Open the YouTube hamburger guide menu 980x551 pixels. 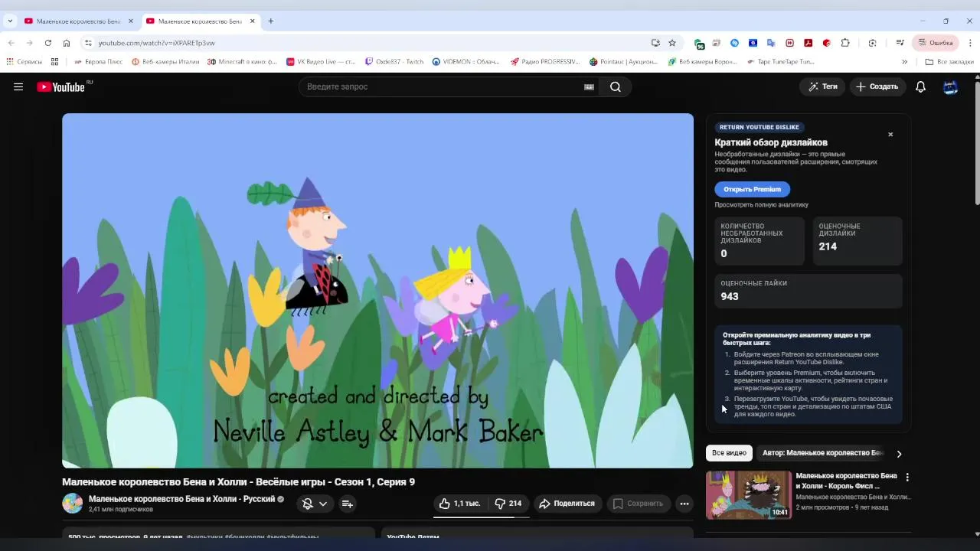click(18, 86)
